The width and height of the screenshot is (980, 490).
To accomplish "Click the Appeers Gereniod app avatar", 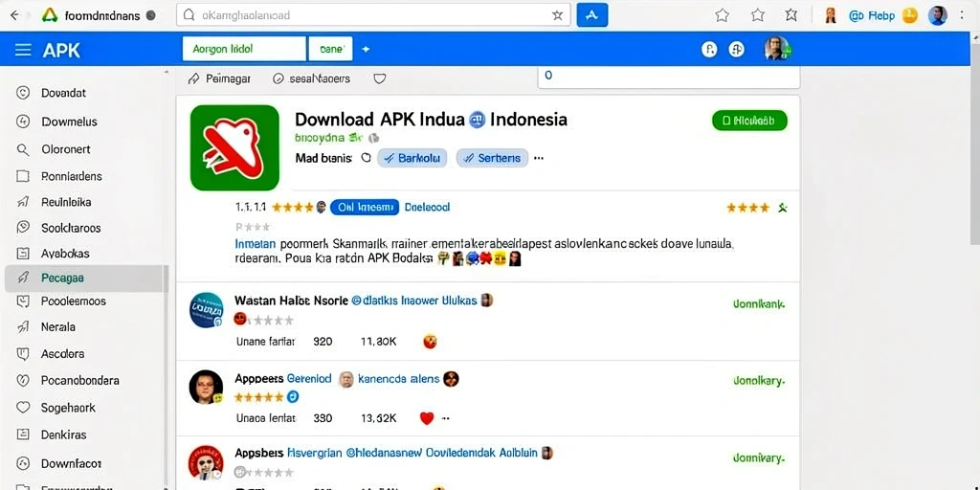I will coord(206,387).
